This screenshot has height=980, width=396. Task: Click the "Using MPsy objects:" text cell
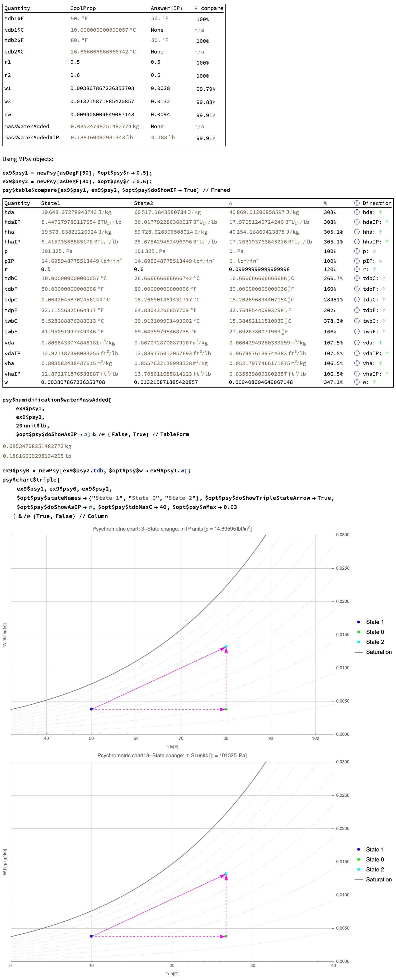click(28, 159)
